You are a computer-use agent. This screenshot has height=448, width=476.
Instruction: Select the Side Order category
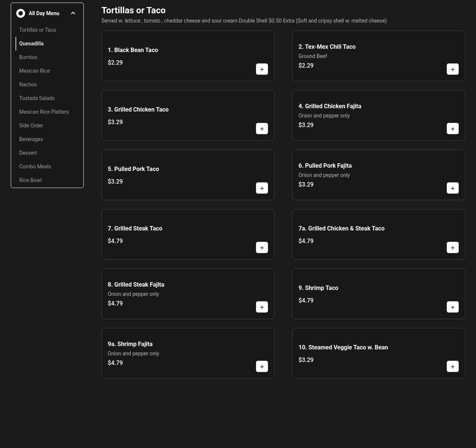click(31, 126)
